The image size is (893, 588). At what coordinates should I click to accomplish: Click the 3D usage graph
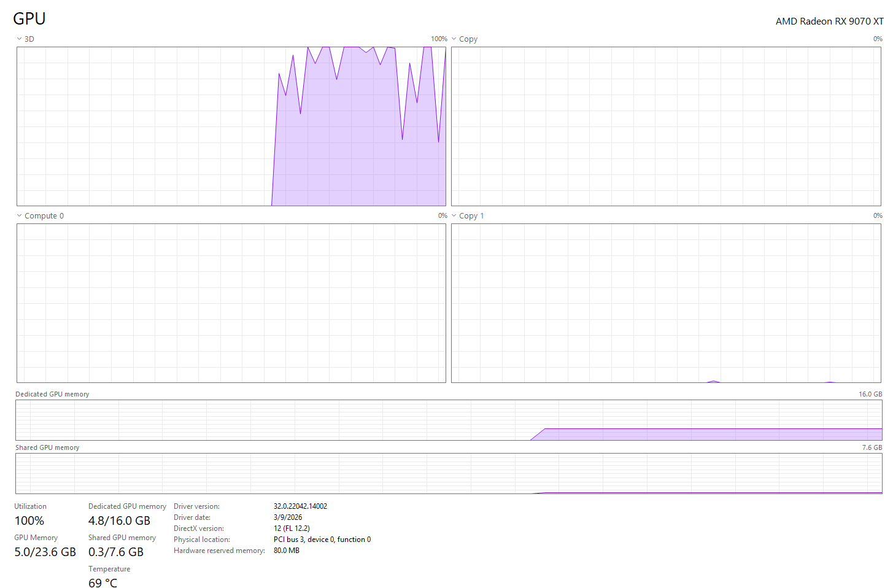pos(231,126)
